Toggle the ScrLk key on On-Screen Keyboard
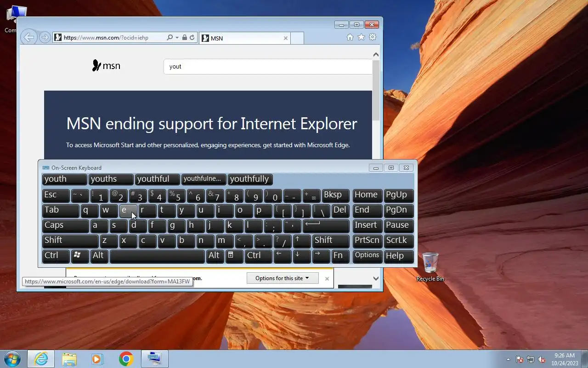 (x=399, y=241)
